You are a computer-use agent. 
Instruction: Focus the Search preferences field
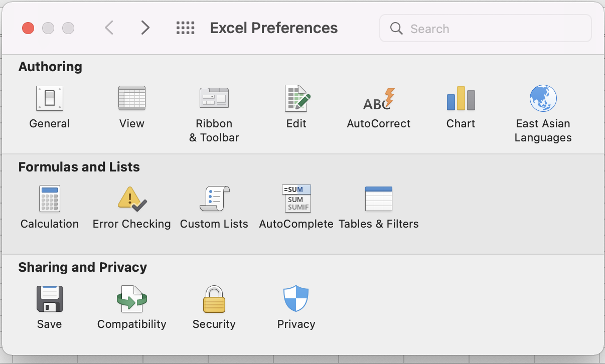486,28
